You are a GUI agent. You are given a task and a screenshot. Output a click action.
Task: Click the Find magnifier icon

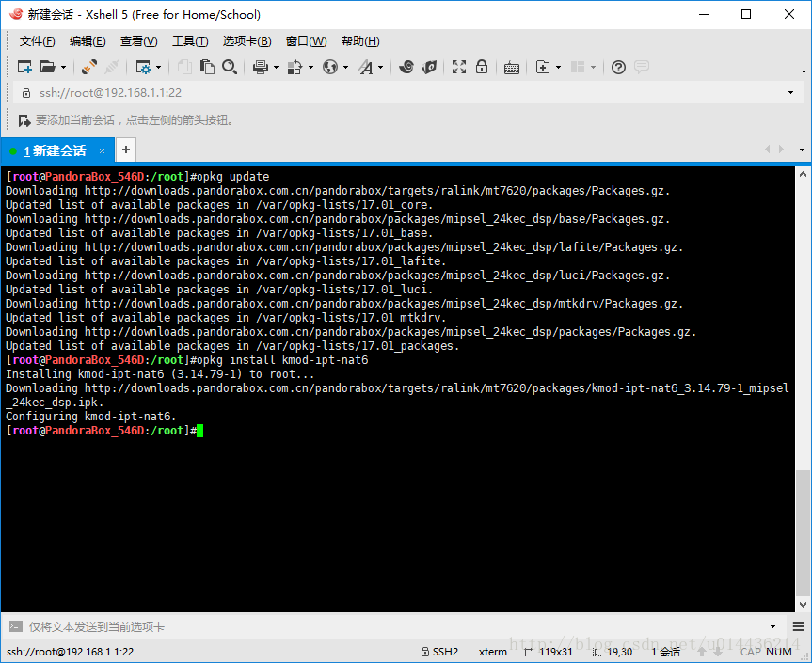pyautogui.click(x=230, y=67)
